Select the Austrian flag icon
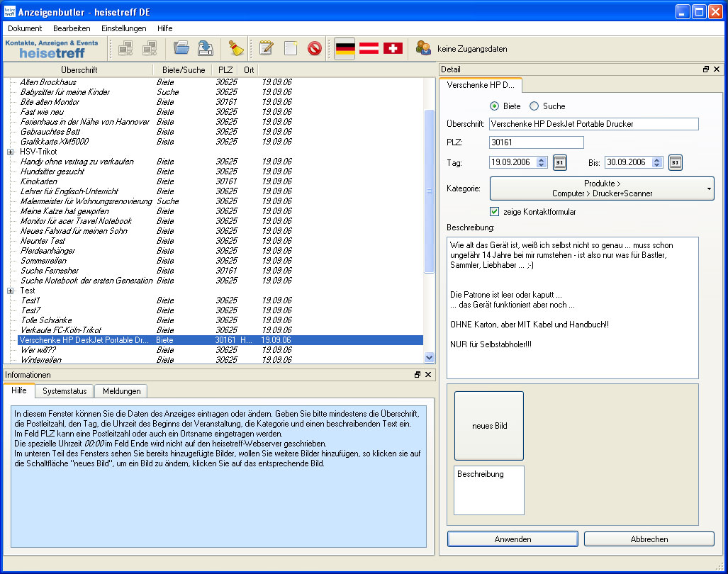 coord(369,48)
